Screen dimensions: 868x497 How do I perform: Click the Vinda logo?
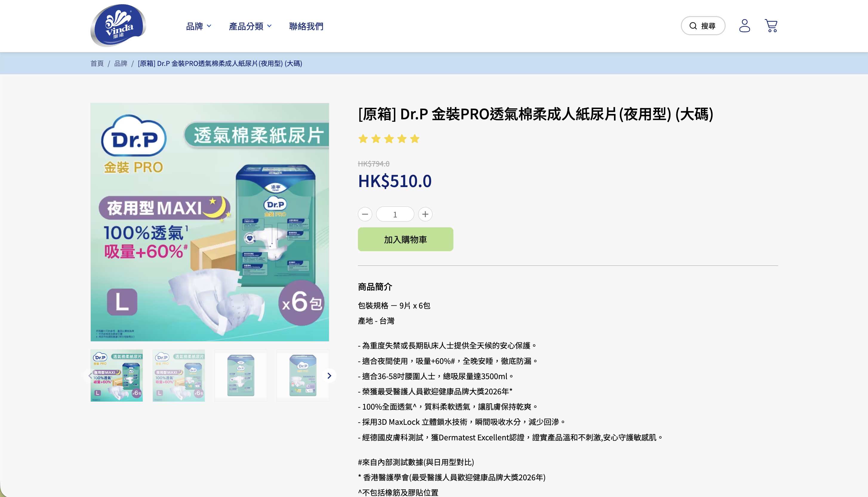pyautogui.click(x=118, y=26)
